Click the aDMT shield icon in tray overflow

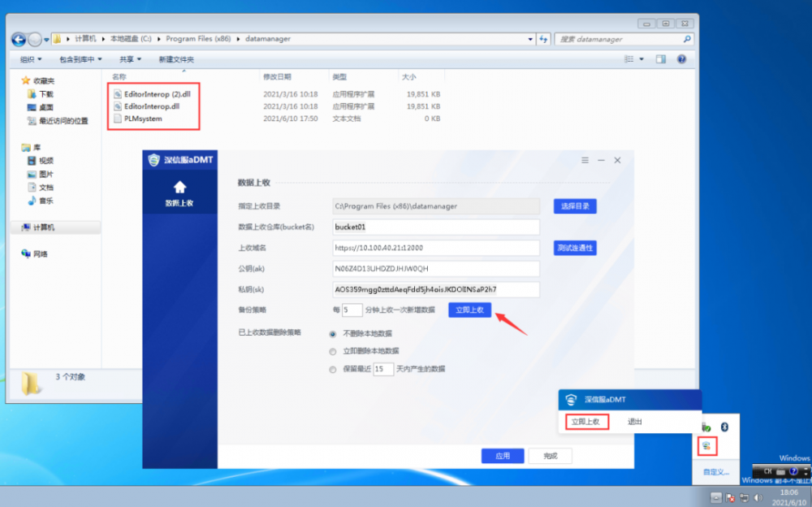pos(706,446)
